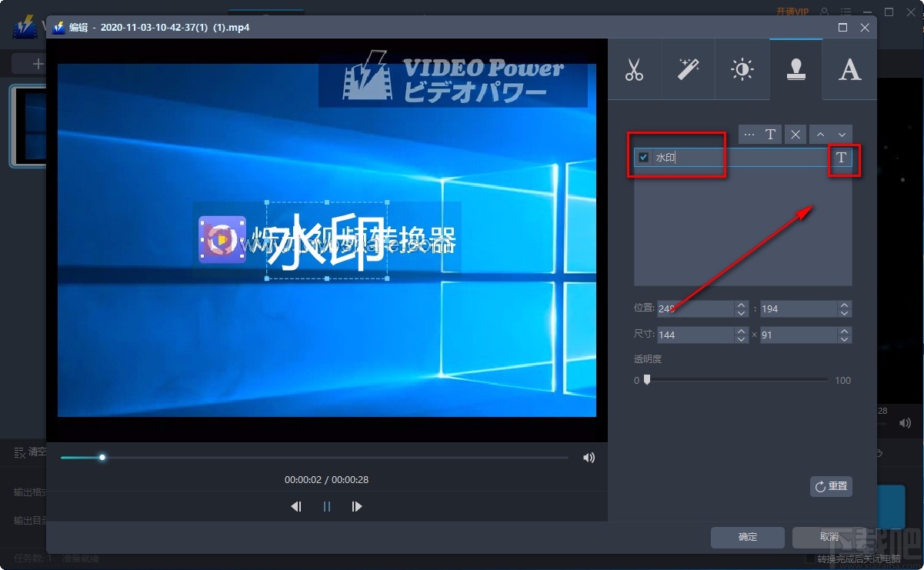Click the position Y field showing 194

799,308
